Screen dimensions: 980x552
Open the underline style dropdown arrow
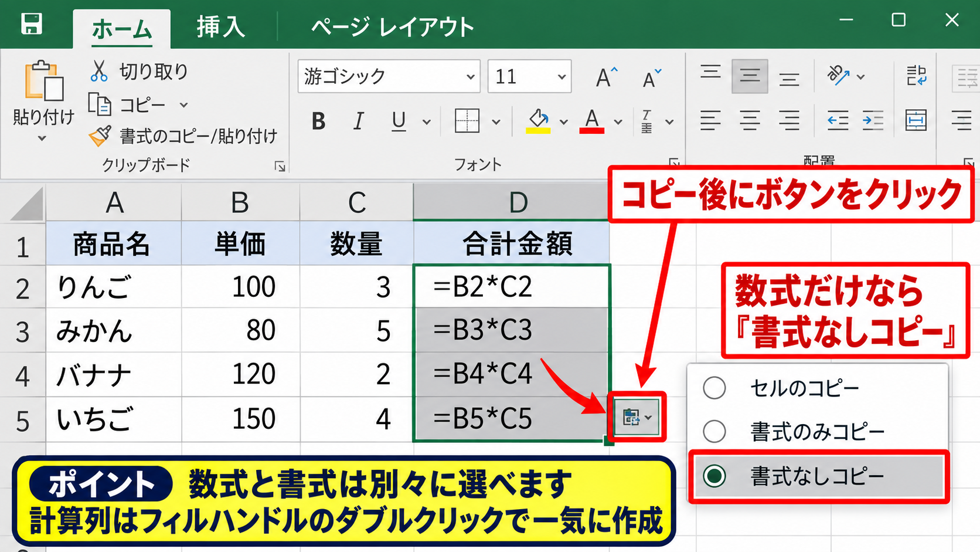click(427, 122)
